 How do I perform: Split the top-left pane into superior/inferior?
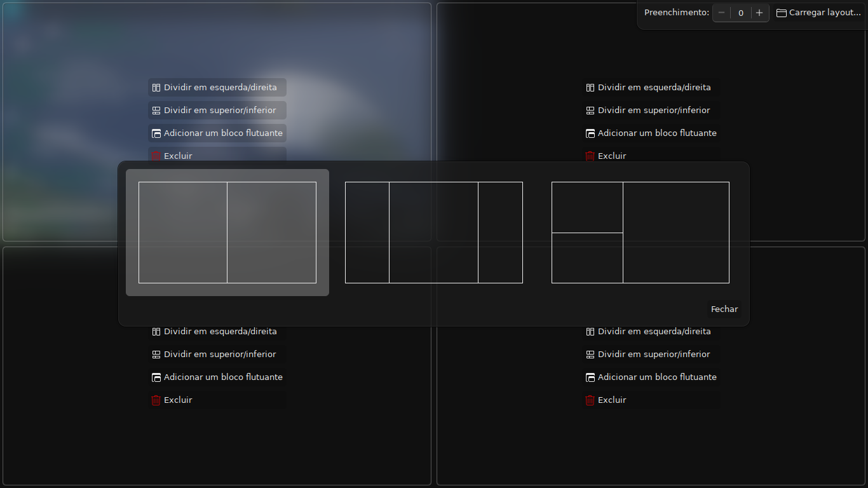pyautogui.click(x=217, y=111)
